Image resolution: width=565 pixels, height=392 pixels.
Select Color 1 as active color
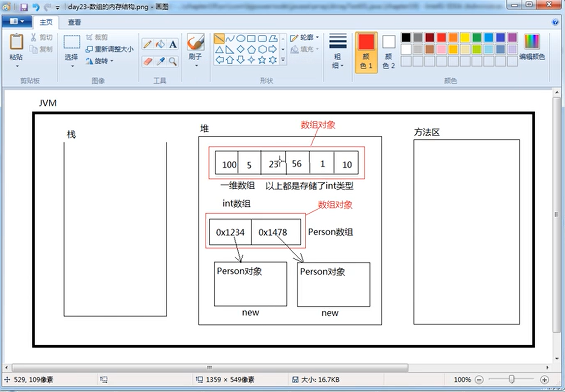(366, 52)
